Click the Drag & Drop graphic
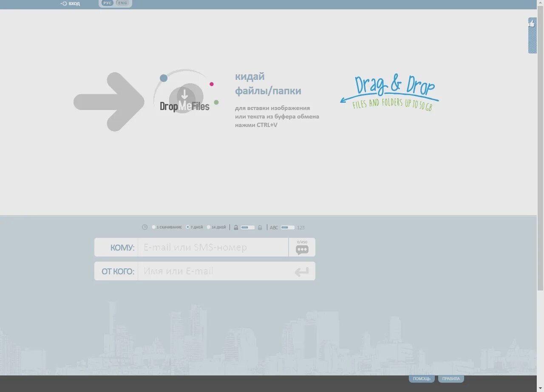The height and width of the screenshot is (392, 544). point(390,93)
